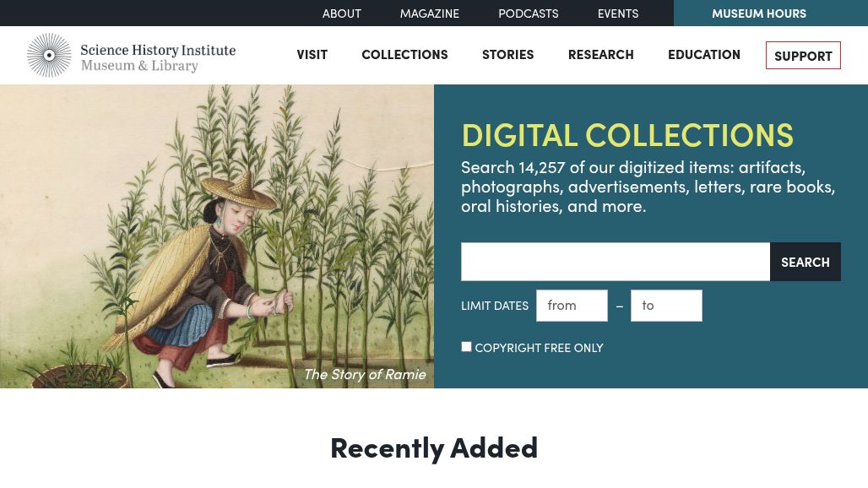Open the Visit menu

point(312,54)
